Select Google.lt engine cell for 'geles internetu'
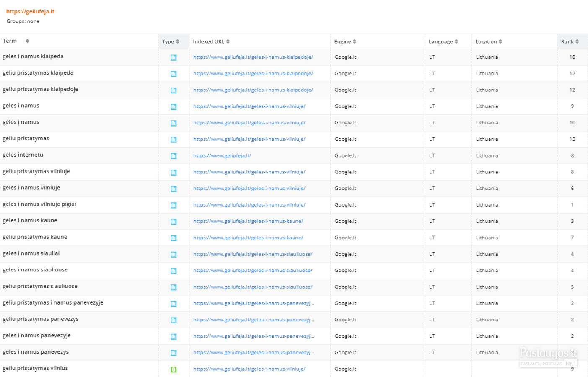Screen dimensions: 588x377 click(345, 155)
